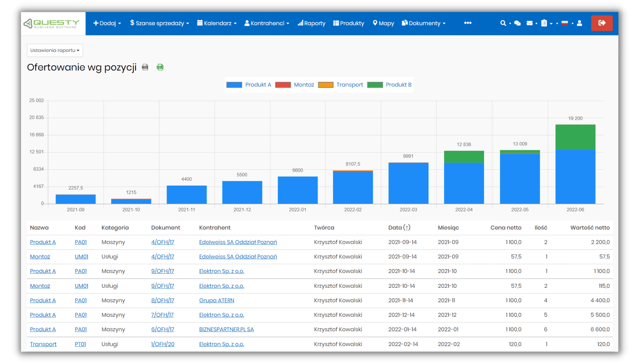This screenshot has width=640, height=364.
Task: Open the Raporty menu item
Action: click(311, 23)
